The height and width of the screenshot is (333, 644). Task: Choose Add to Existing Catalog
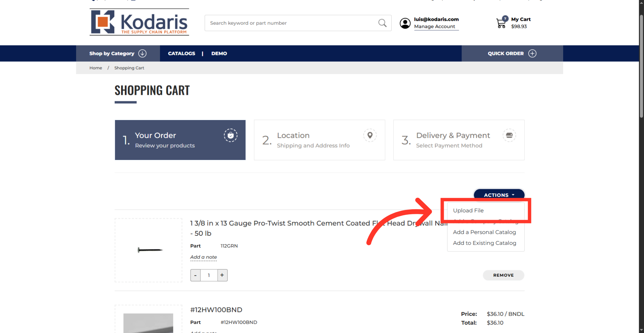[484, 243]
